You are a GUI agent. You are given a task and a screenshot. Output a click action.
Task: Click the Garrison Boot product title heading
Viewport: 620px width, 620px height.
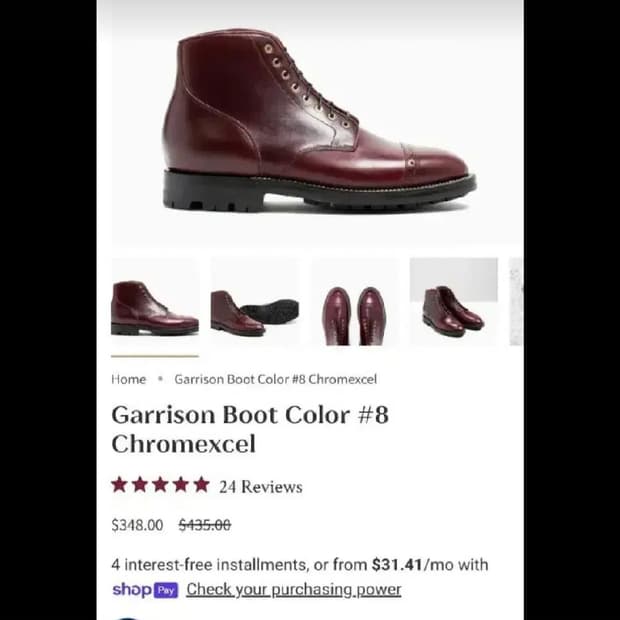[x=250, y=429]
